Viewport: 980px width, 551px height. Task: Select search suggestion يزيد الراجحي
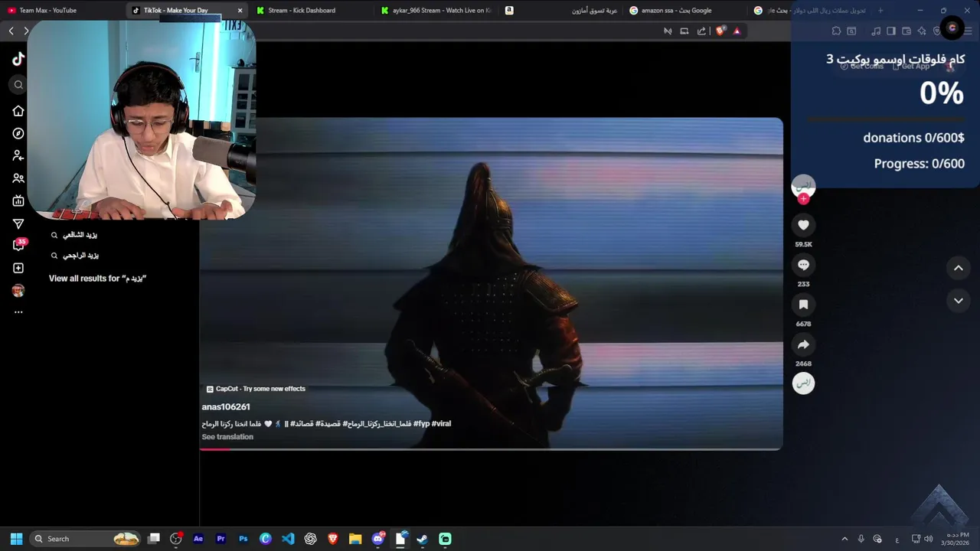click(80, 256)
